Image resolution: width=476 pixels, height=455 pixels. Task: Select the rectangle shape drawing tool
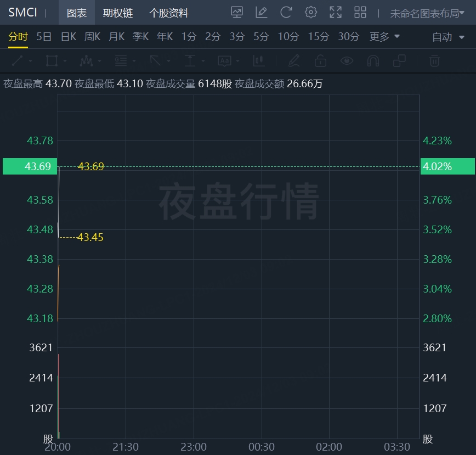click(52, 61)
